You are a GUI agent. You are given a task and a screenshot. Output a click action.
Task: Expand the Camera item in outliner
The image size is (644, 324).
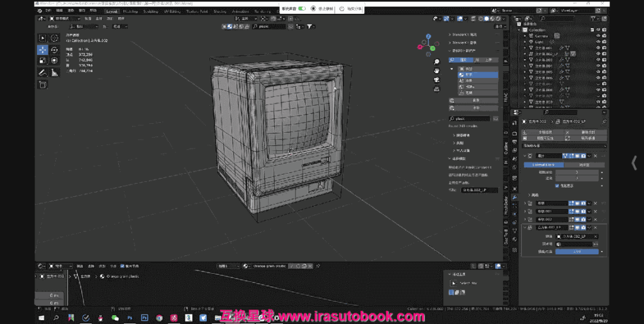(525, 36)
